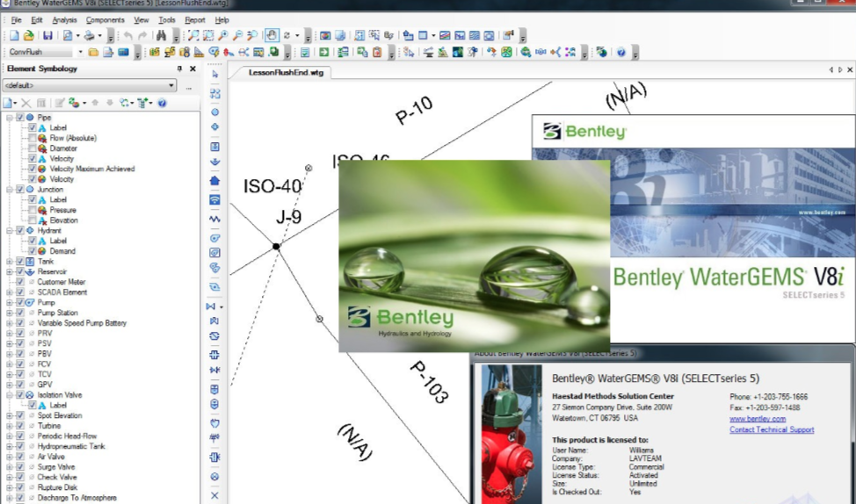Click the Contact Technical Support link
This screenshot has height=504, width=856.
tap(771, 430)
